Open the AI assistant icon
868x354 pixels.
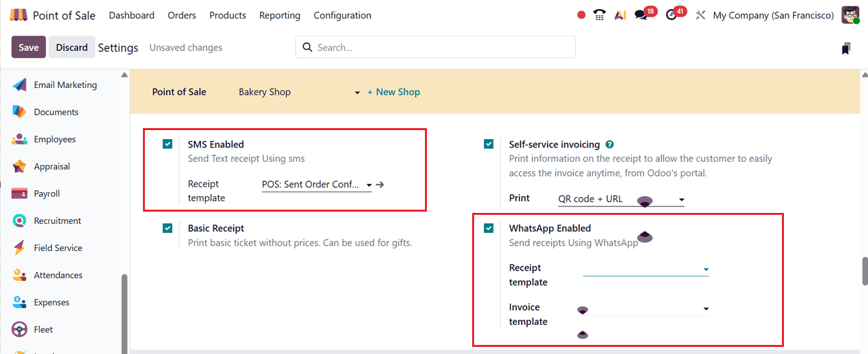pos(620,15)
